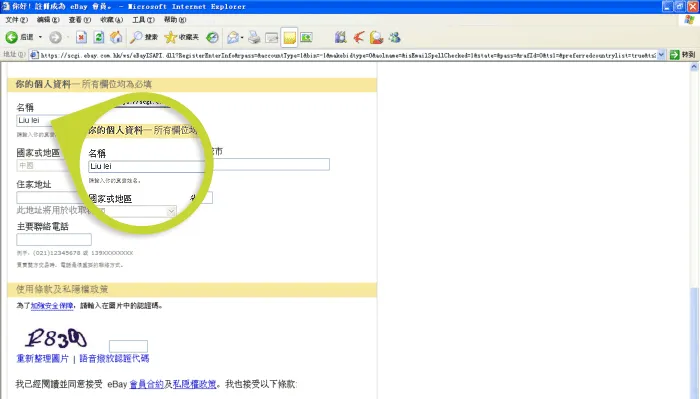Click the Forward arrow button

[55, 37]
